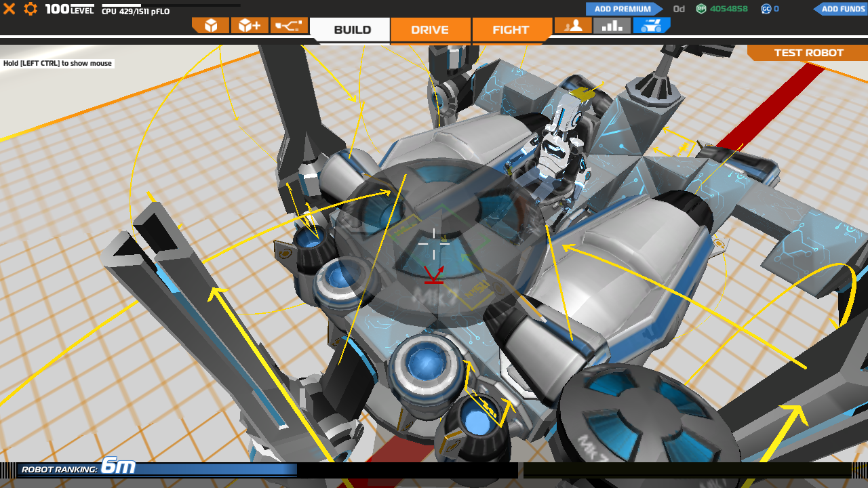Open the settings gear icon
The image size is (868, 488).
(x=31, y=9)
